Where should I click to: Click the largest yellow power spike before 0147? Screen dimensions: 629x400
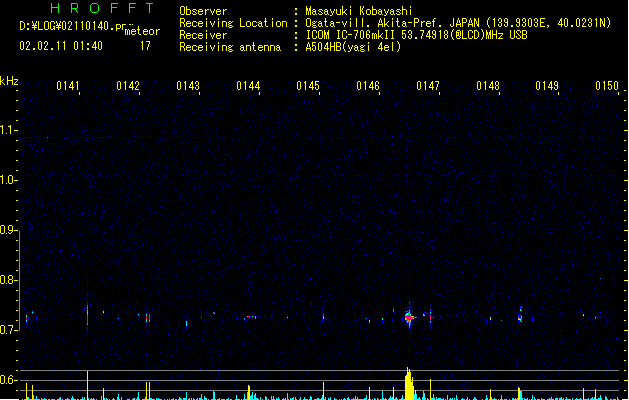408,384
